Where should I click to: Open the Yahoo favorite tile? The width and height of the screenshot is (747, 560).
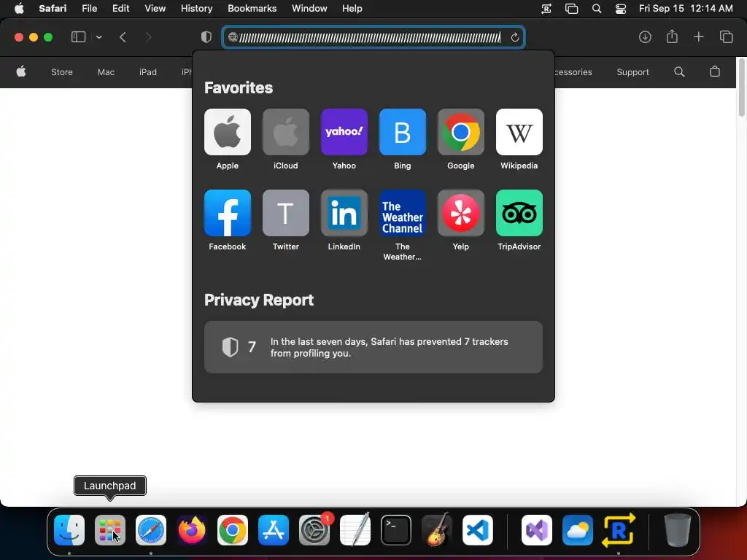(344, 132)
